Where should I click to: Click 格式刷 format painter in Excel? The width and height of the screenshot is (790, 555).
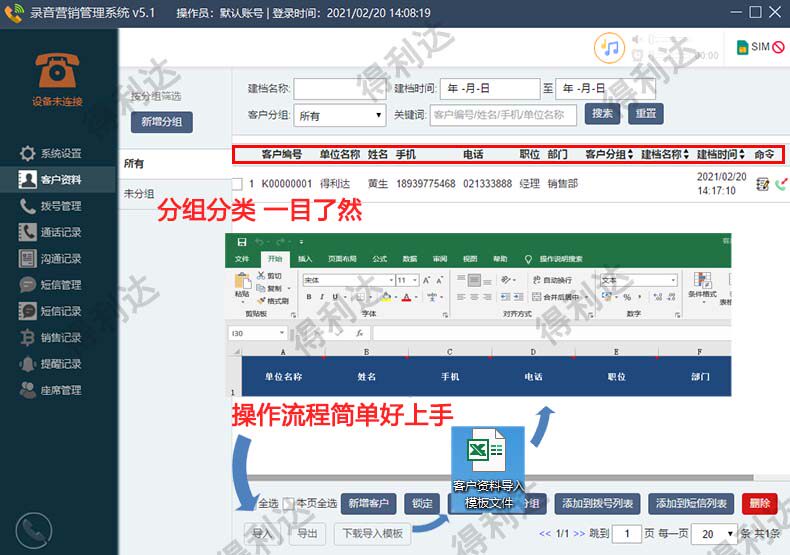tap(273, 301)
